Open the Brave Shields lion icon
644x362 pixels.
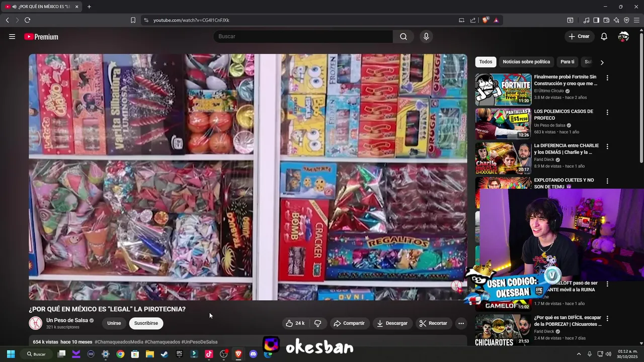tap(485, 20)
